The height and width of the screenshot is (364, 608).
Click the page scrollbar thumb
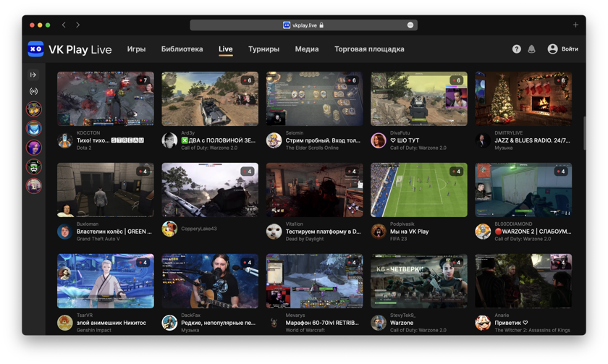tap(584, 132)
